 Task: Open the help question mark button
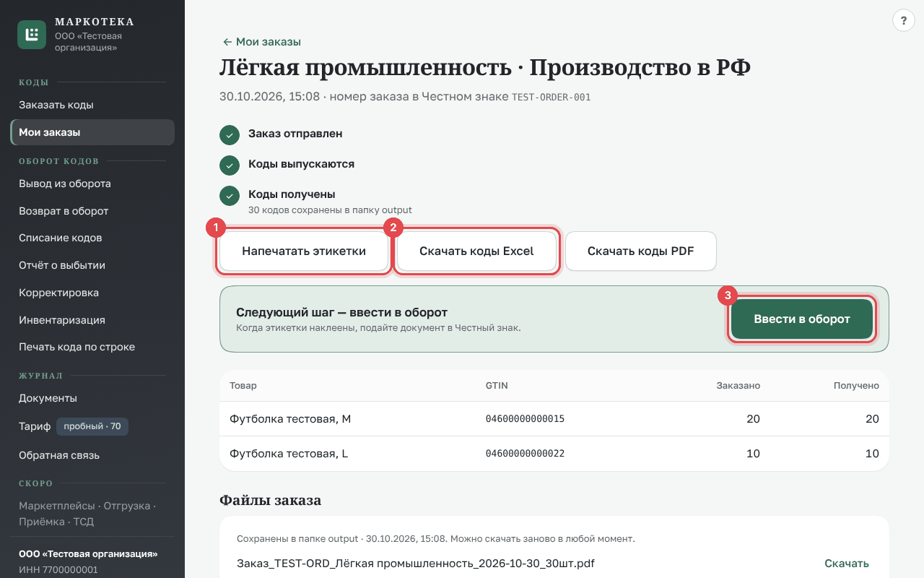point(904,20)
